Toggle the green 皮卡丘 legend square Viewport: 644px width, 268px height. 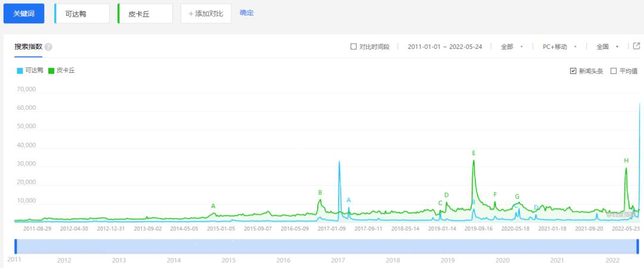[51, 70]
